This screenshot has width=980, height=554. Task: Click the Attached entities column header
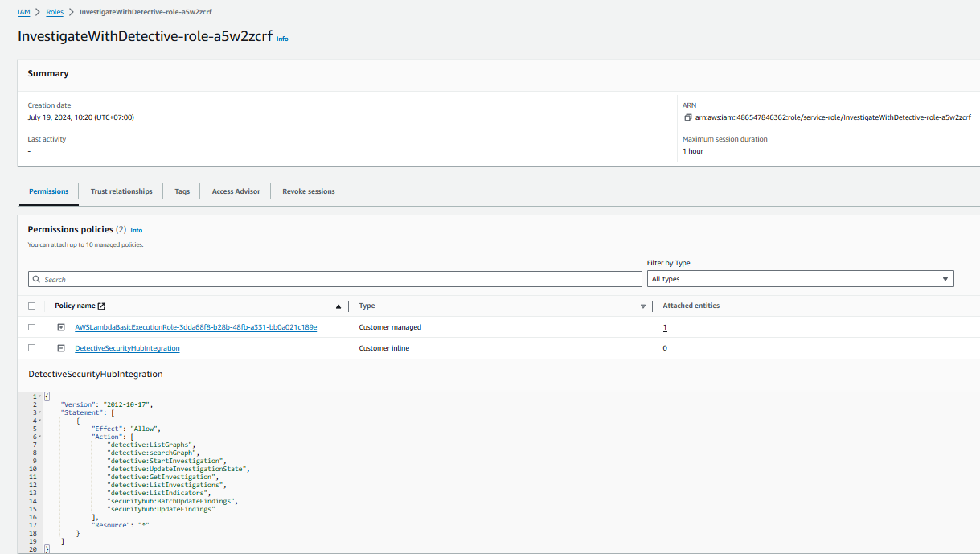click(691, 306)
